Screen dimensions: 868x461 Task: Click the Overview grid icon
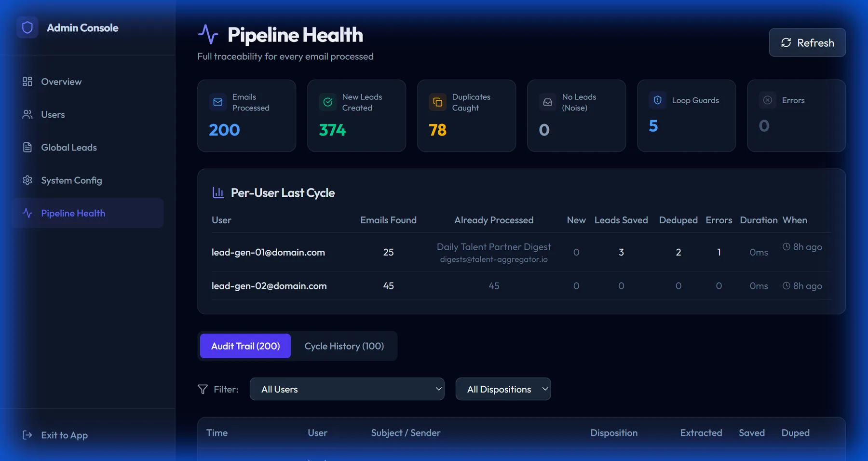(27, 81)
